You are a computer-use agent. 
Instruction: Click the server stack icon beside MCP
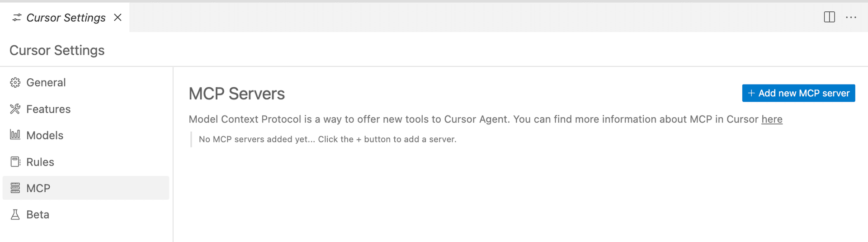15,188
